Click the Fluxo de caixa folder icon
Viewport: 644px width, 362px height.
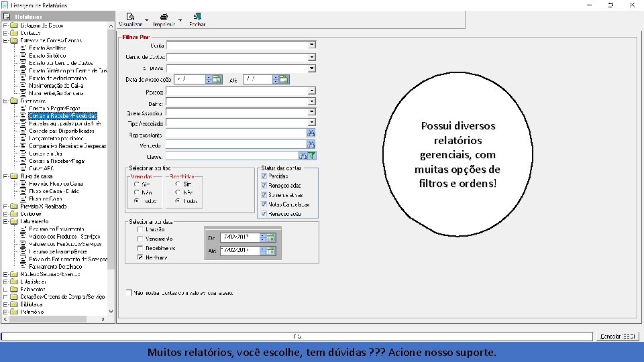pos(14,176)
